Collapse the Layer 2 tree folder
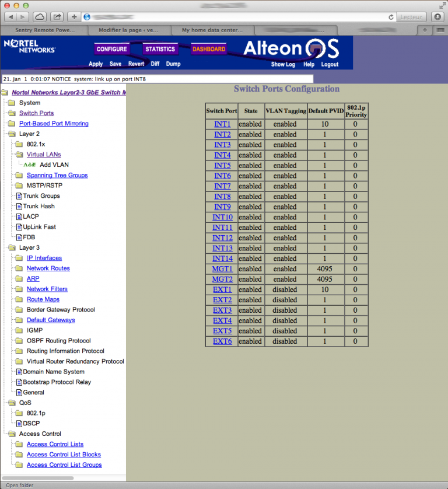Viewport: 448px width, 489px height. pos(12,134)
